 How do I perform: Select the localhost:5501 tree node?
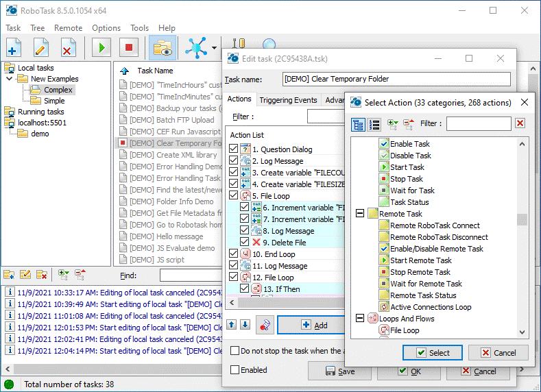pyautogui.click(x=42, y=123)
